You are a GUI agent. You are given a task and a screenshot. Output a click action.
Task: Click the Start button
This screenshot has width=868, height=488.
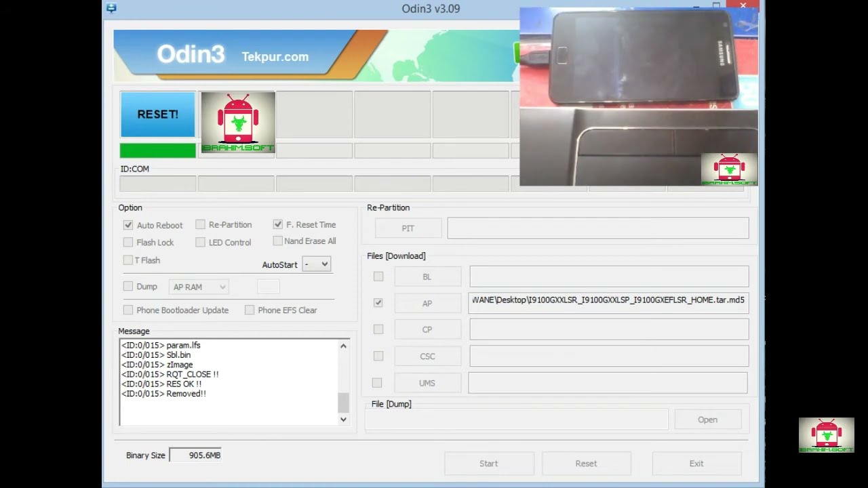(488, 464)
